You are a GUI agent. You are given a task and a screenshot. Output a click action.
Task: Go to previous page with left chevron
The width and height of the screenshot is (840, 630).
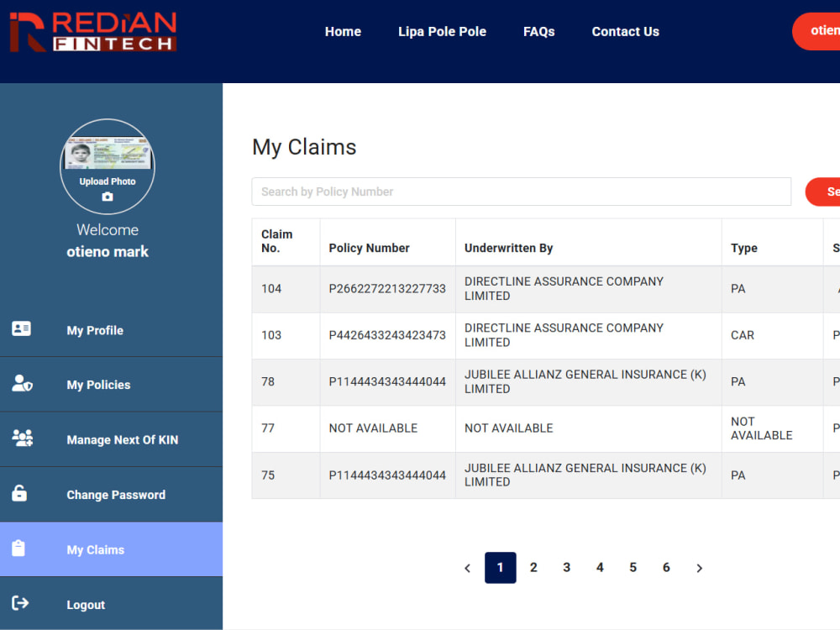(x=467, y=568)
